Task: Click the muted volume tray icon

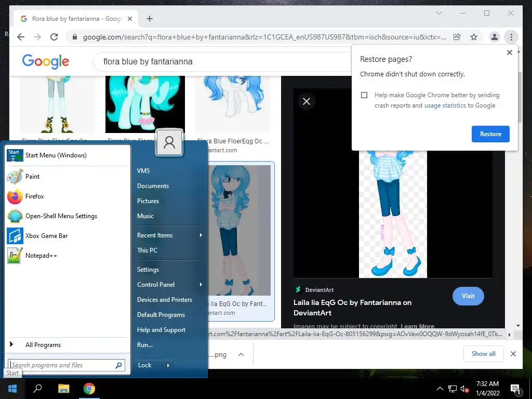Action: pos(464,389)
